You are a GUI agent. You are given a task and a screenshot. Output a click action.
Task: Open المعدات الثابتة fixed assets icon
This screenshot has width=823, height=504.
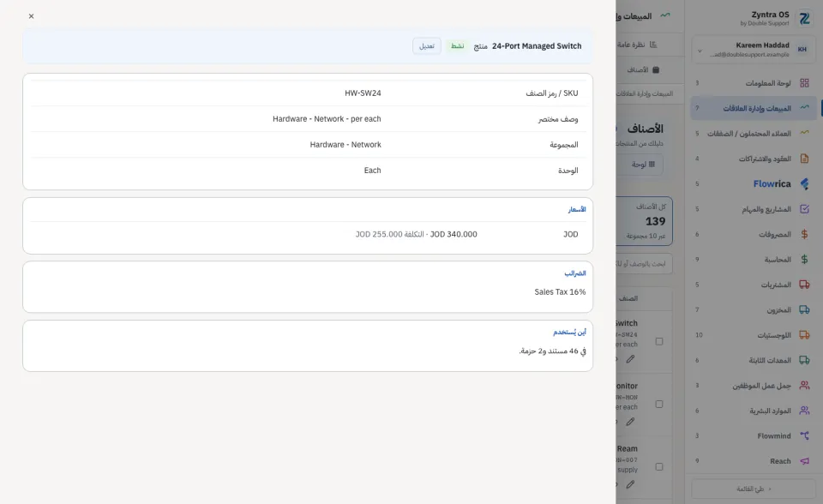[x=804, y=360]
